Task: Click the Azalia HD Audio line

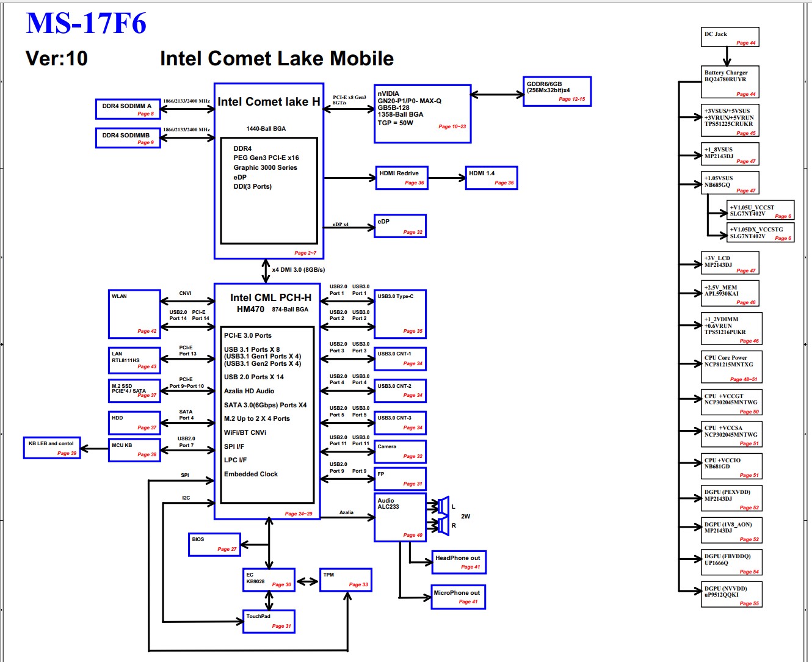Action: coord(249,391)
